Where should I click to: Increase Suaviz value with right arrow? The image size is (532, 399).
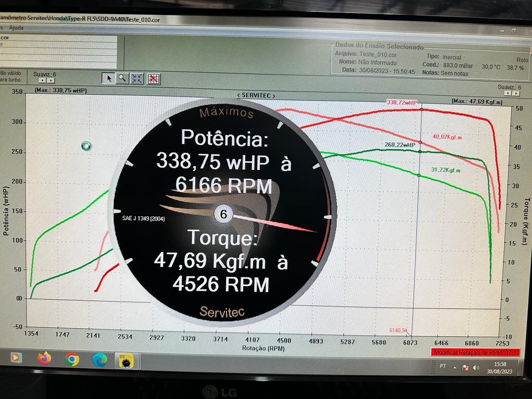click(x=51, y=81)
